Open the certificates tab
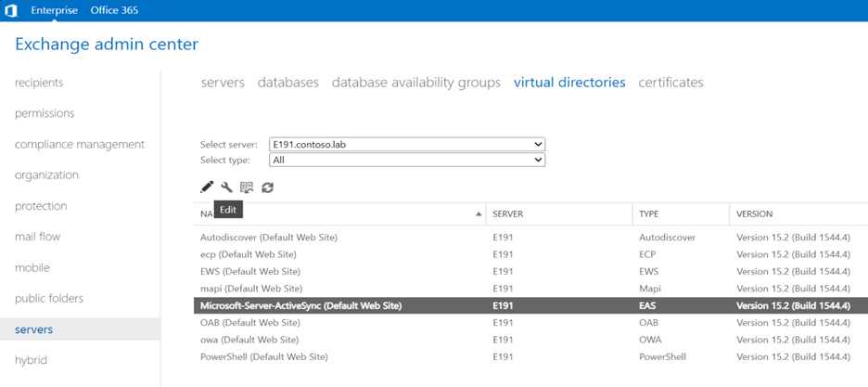The image size is (868, 387). pyautogui.click(x=670, y=83)
